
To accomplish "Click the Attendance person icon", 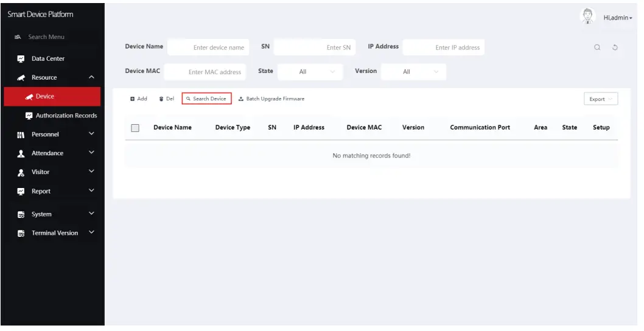I will (x=21, y=153).
